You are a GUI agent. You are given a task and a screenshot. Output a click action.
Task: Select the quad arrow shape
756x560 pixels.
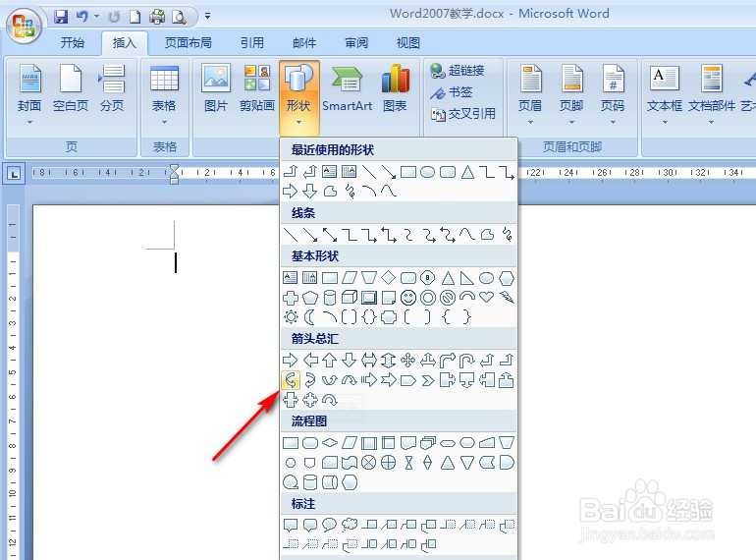coord(407,360)
